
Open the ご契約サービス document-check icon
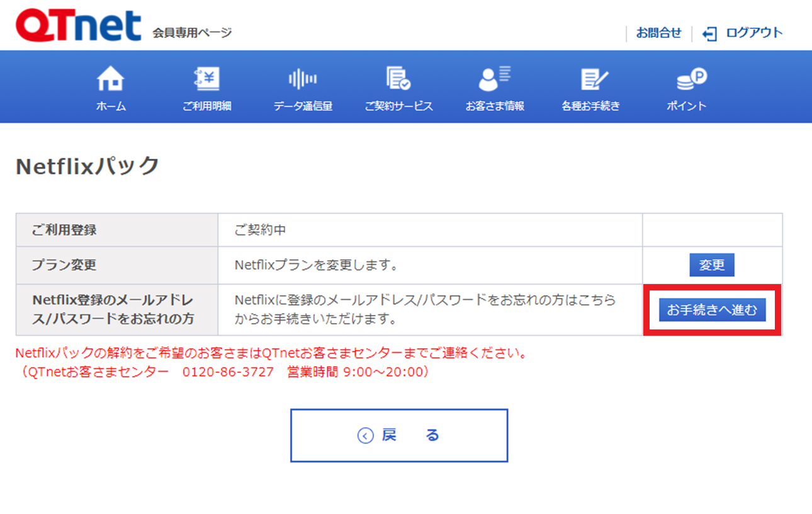(x=398, y=79)
